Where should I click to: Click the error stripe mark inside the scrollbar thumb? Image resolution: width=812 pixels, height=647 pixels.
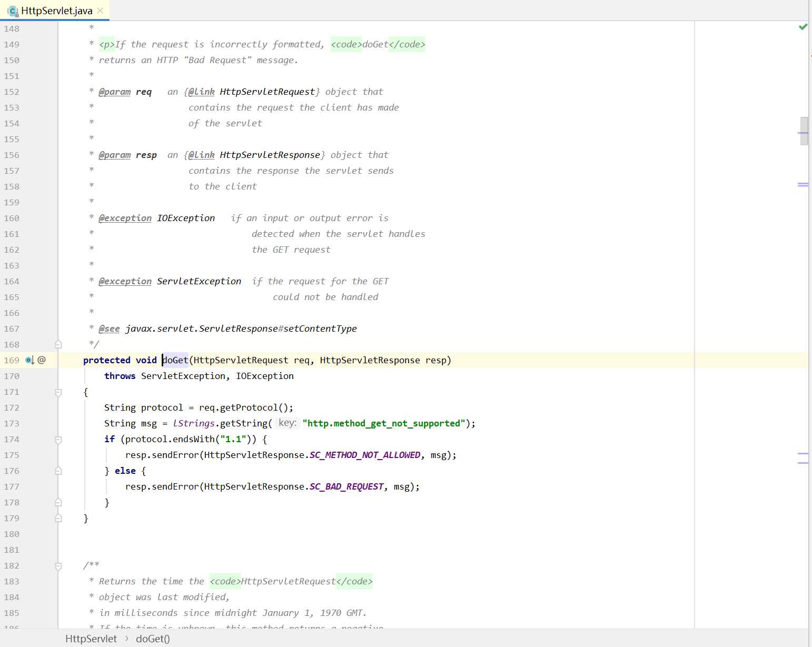(803, 133)
